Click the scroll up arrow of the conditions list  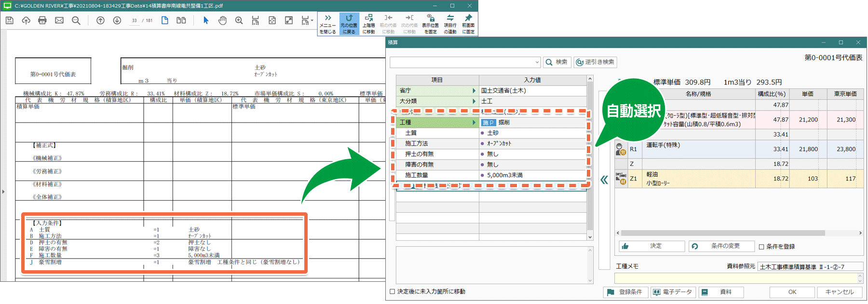(590, 78)
